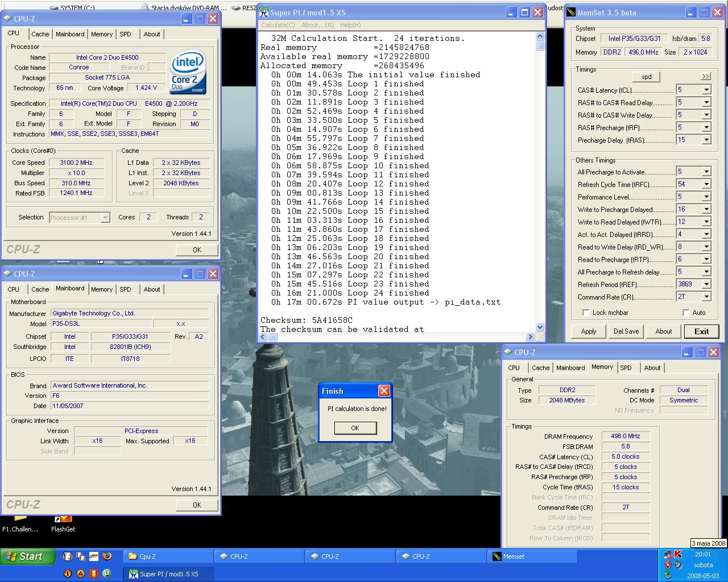Open the F1.Challenge desktop folder icon
Image resolution: width=728 pixels, height=582 pixels.
click(20, 523)
